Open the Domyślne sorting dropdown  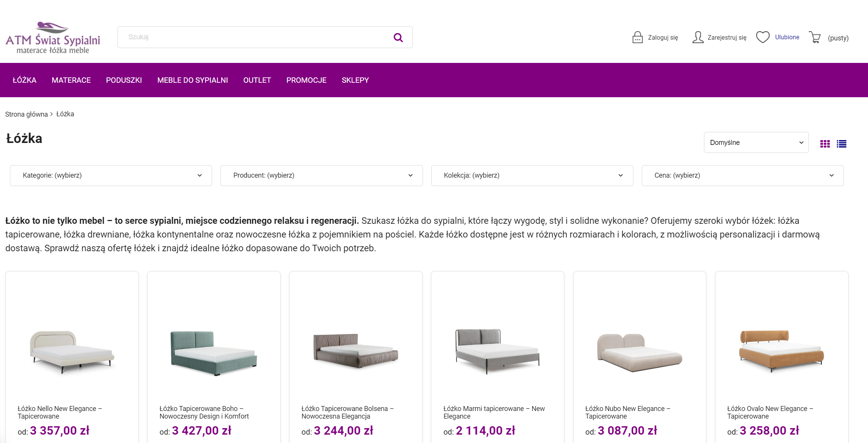click(756, 142)
